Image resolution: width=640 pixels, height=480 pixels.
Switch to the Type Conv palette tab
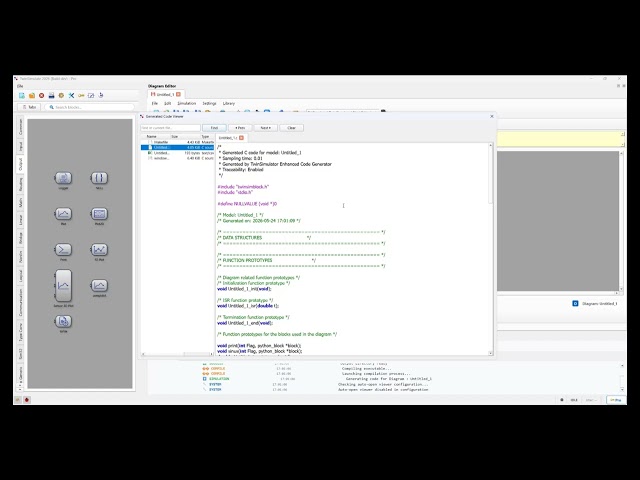coord(20,333)
